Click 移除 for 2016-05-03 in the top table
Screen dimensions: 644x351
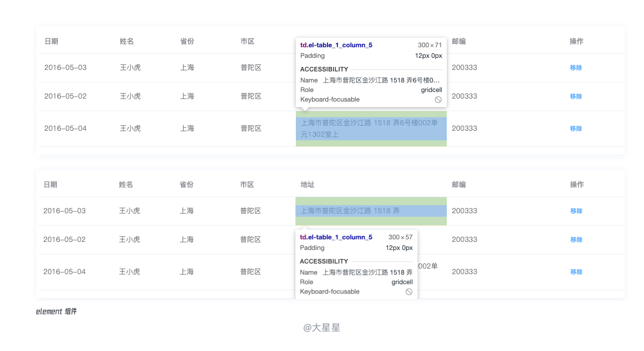coord(576,68)
